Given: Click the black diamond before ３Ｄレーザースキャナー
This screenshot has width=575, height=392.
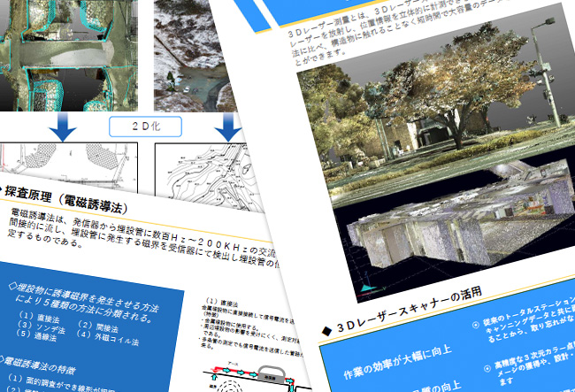Looking at the screenshot, I should [326, 331].
